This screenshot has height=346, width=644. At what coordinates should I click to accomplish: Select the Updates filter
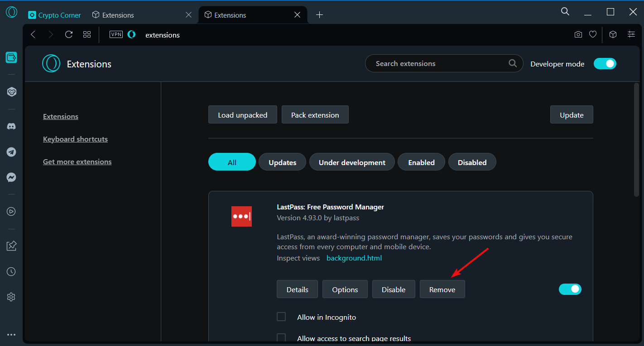click(x=282, y=162)
